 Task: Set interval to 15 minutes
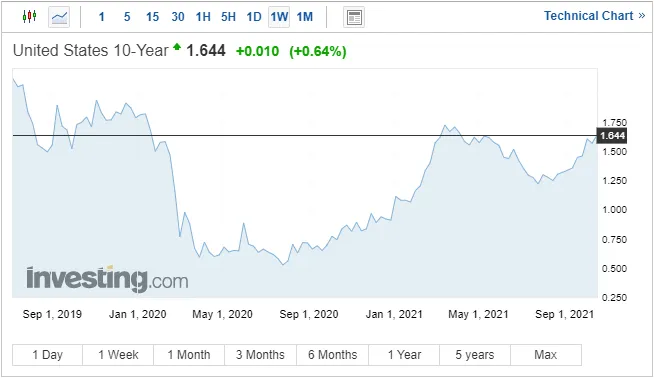tap(152, 17)
